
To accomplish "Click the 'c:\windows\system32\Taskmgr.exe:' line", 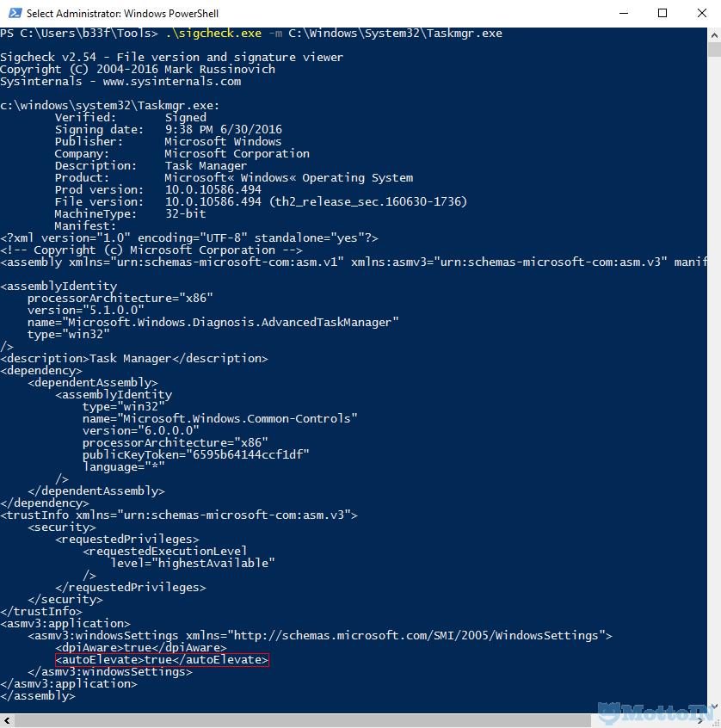I will tap(109, 105).
